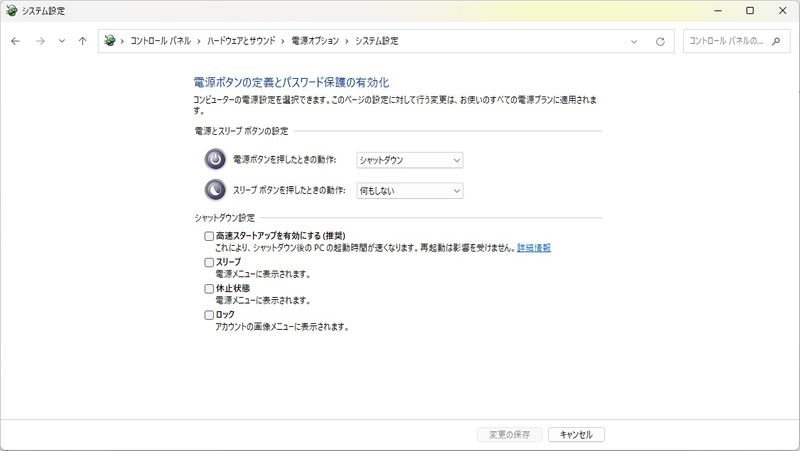Enable 高速スタートアップ checkbox

(209, 236)
